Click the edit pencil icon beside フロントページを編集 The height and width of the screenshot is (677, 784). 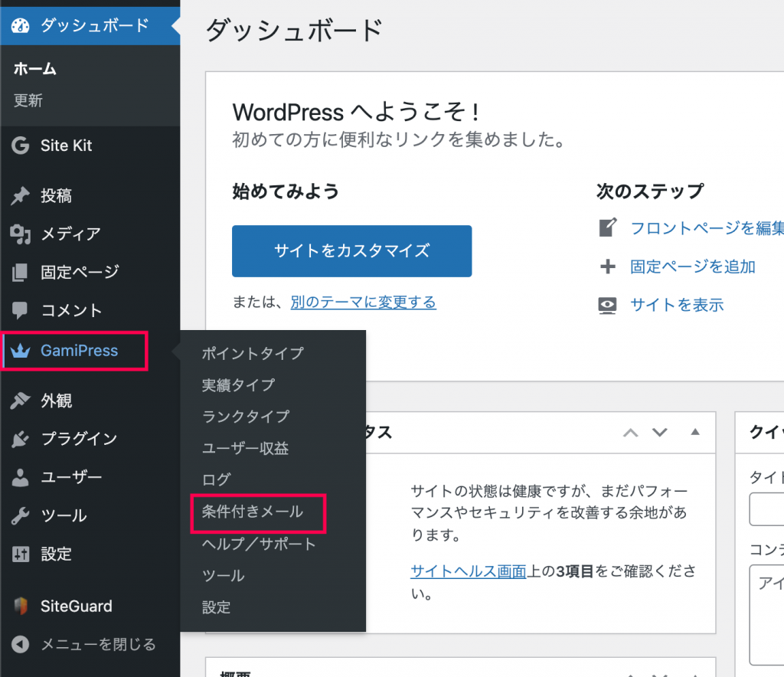pyautogui.click(x=608, y=227)
